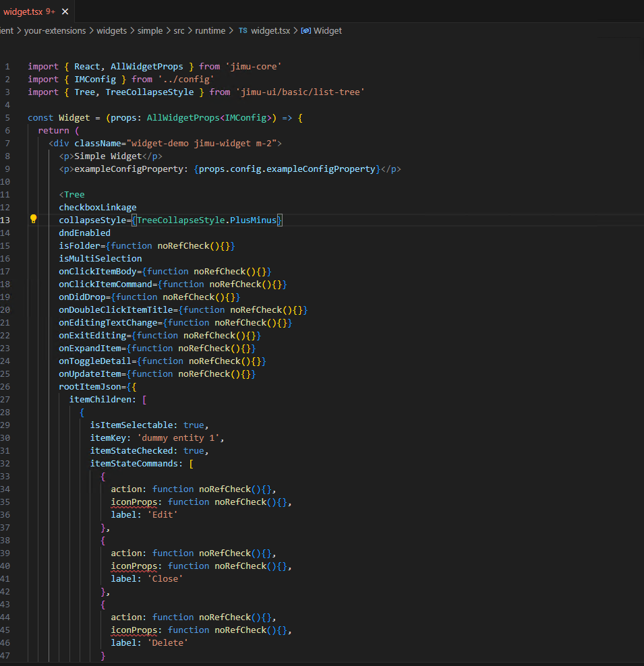The image size is (644, 666).
Task: Click the TS file icon in the breadcrumb
Action: (x=243, y=31)
